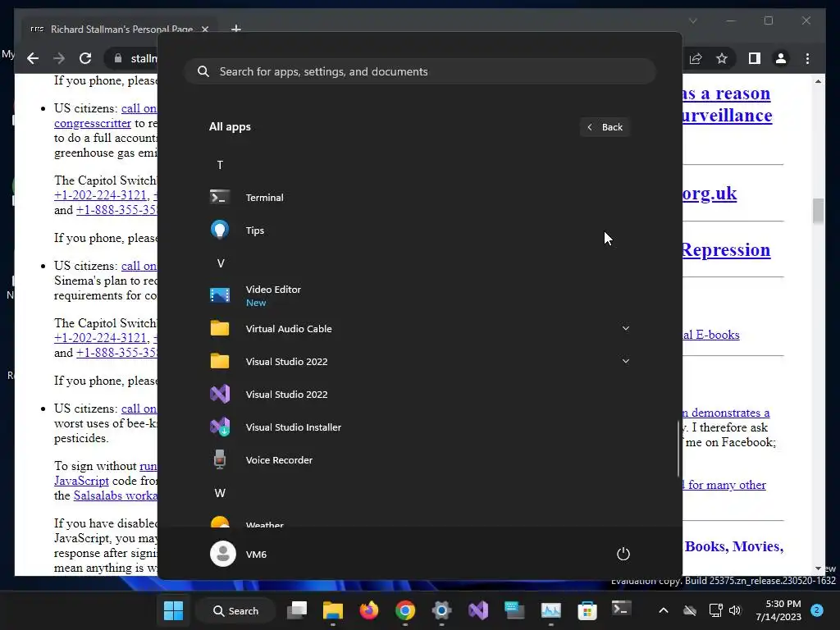The height and width of the screenshot is (630, 840).
Task: Jump to letter V header in apps
Action: click(x=220, y=263)
